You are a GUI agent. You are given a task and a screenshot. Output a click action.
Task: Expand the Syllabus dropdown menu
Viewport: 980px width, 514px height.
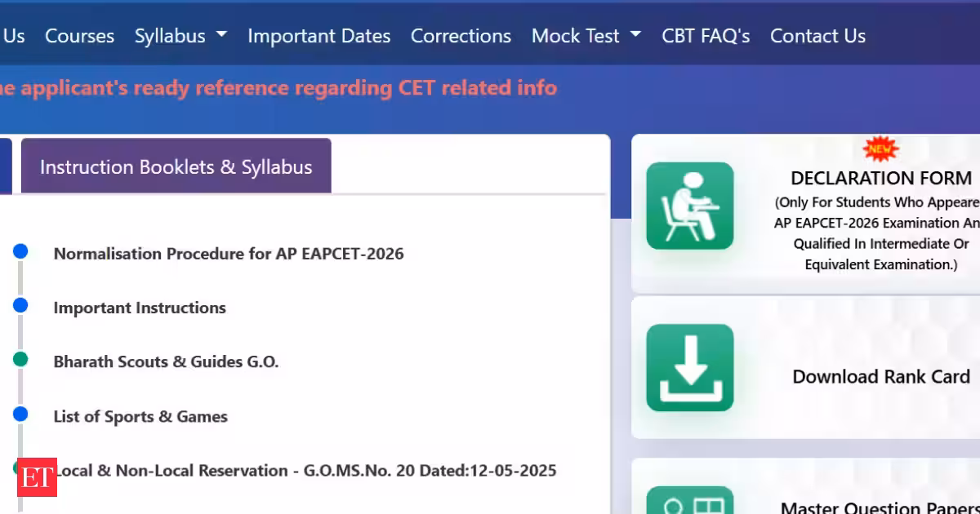pos(180,36)
